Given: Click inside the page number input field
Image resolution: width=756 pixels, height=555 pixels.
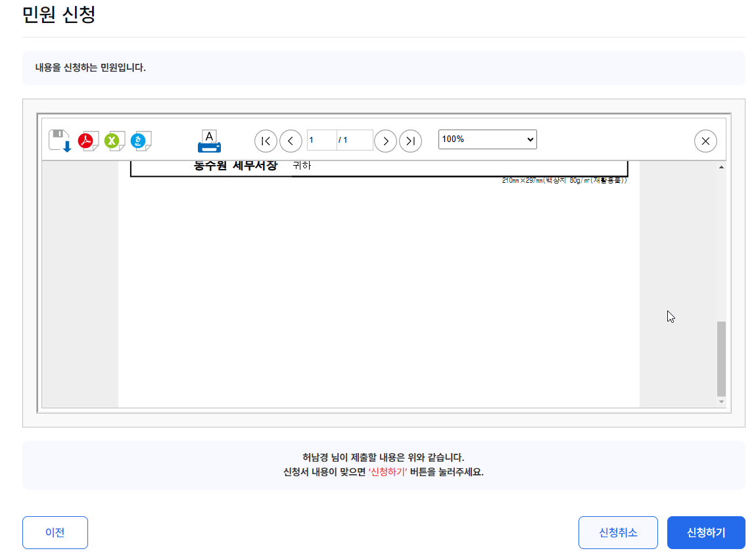Looking at the screenshot, I should (321, 140).
